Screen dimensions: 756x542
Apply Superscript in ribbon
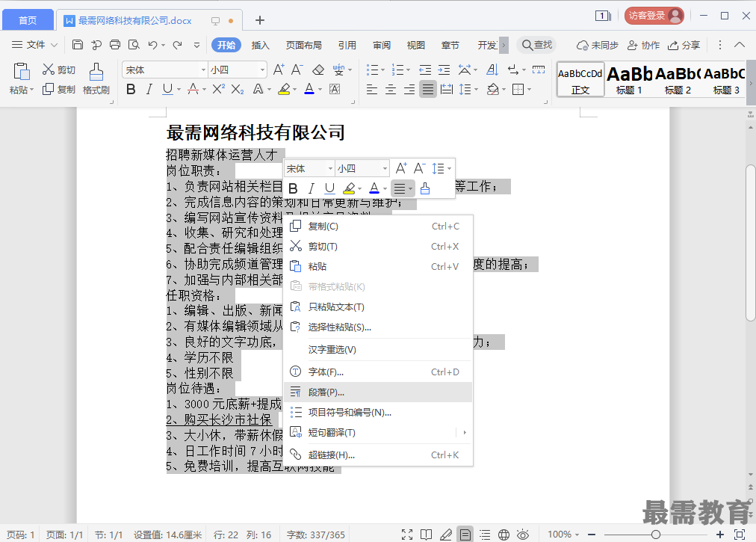click(x=218, y=89)
